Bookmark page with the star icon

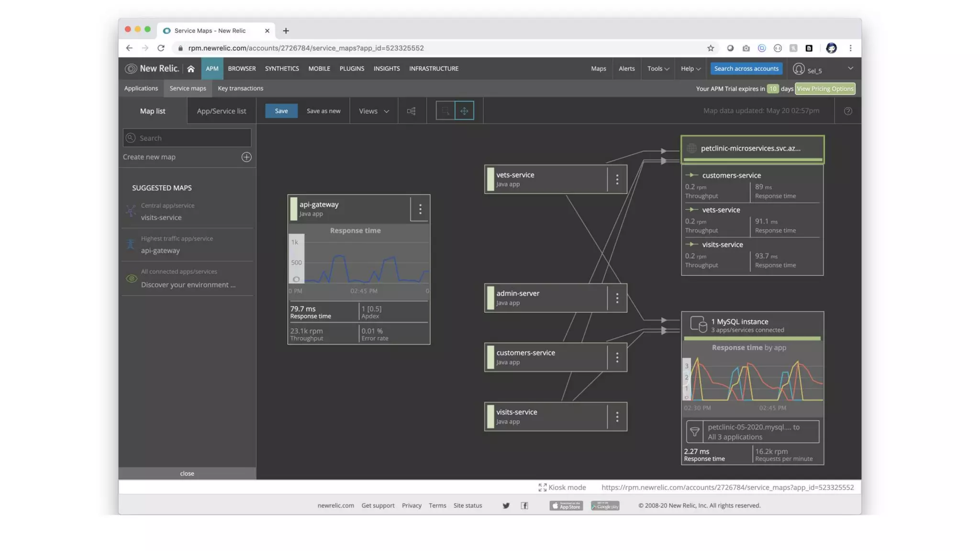(x=711, y=48)
